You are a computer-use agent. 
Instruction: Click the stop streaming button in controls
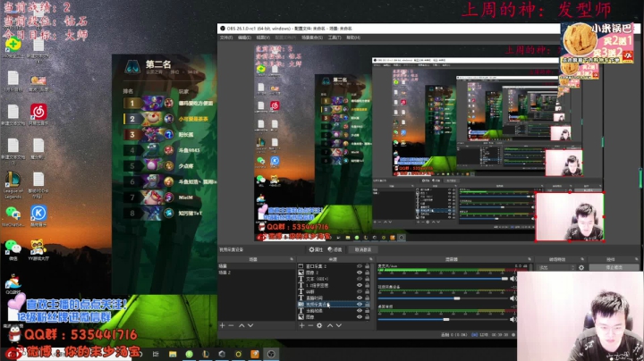click(x=614, y=267)
